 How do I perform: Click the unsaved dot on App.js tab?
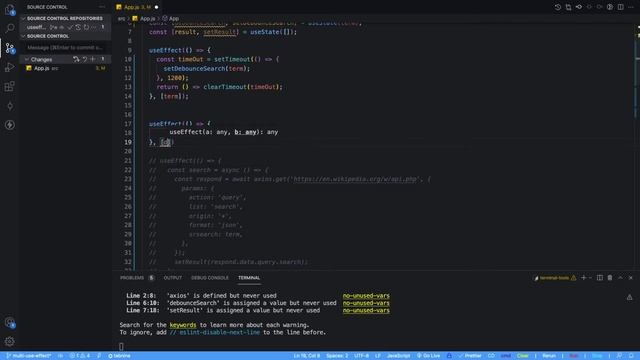pyautogui.click(x=156, y=7)
